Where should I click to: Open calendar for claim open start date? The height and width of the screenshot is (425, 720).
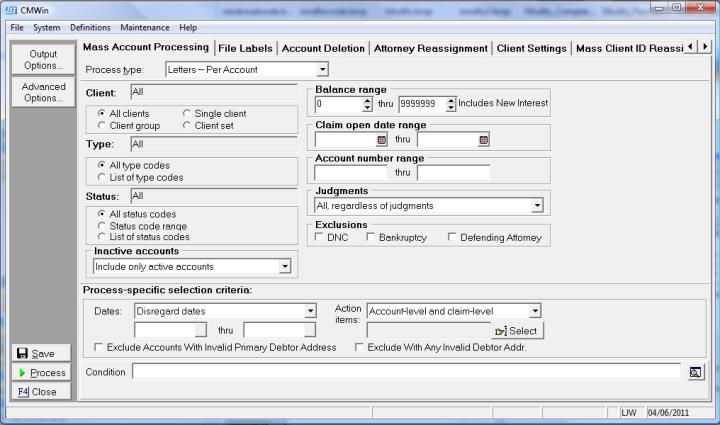[x=381, y=140]
